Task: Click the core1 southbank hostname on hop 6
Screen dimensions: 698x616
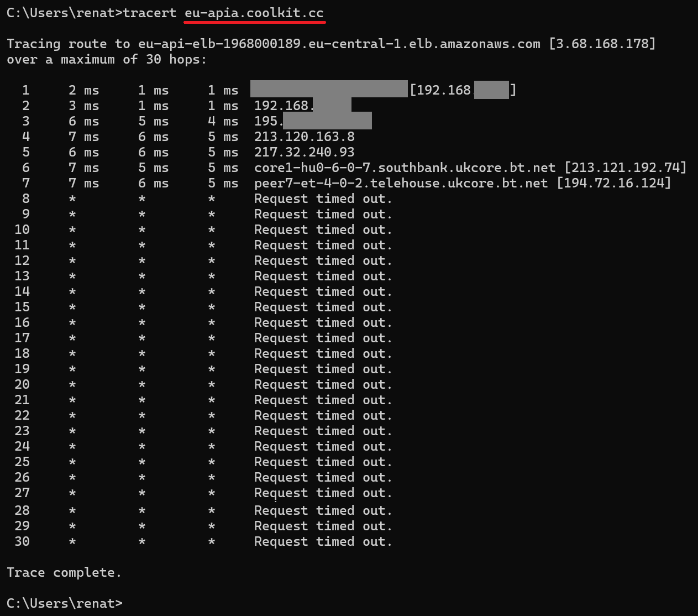Action: (x=405, y=168)
